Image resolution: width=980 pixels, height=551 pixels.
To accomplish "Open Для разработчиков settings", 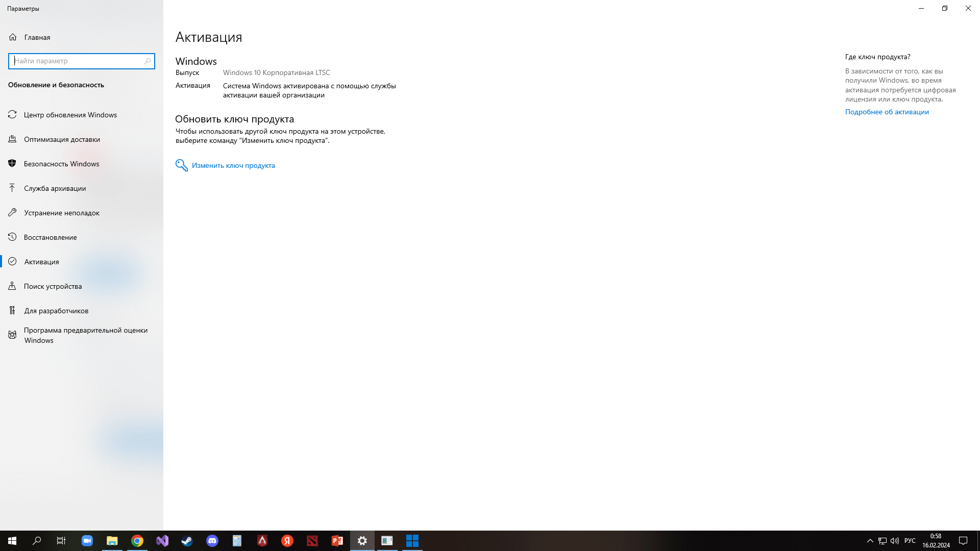I will click(x=82, y=311).
